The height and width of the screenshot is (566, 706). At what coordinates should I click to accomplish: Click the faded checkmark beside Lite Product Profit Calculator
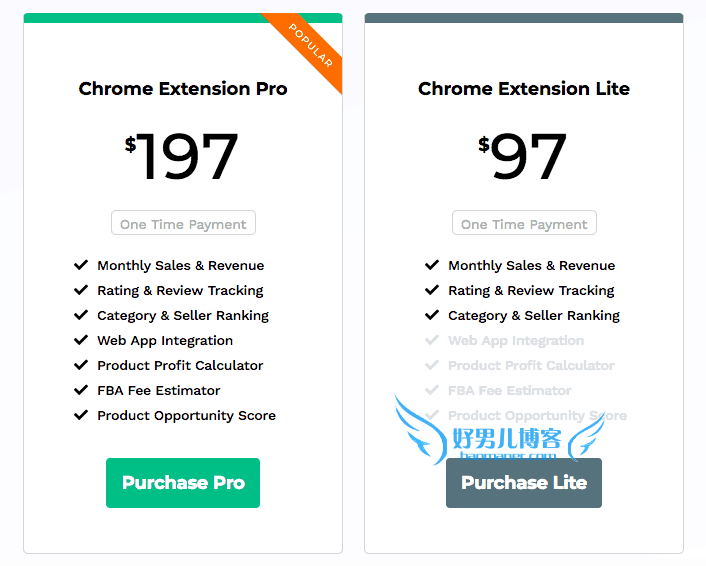tap(432, 365)
